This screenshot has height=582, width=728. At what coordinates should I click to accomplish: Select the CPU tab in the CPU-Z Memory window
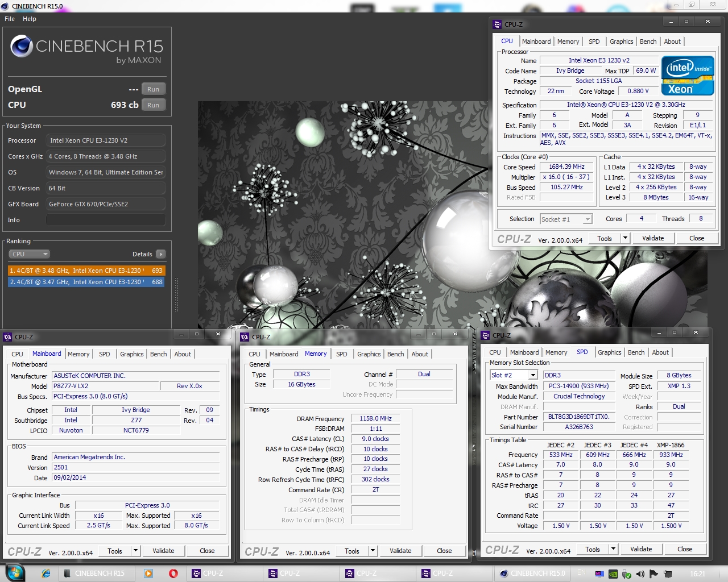[255, 354]
